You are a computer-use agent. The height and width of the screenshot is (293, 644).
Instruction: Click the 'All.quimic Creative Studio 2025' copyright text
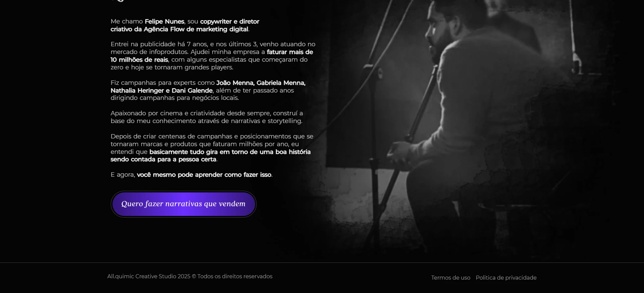click(149, 276)
